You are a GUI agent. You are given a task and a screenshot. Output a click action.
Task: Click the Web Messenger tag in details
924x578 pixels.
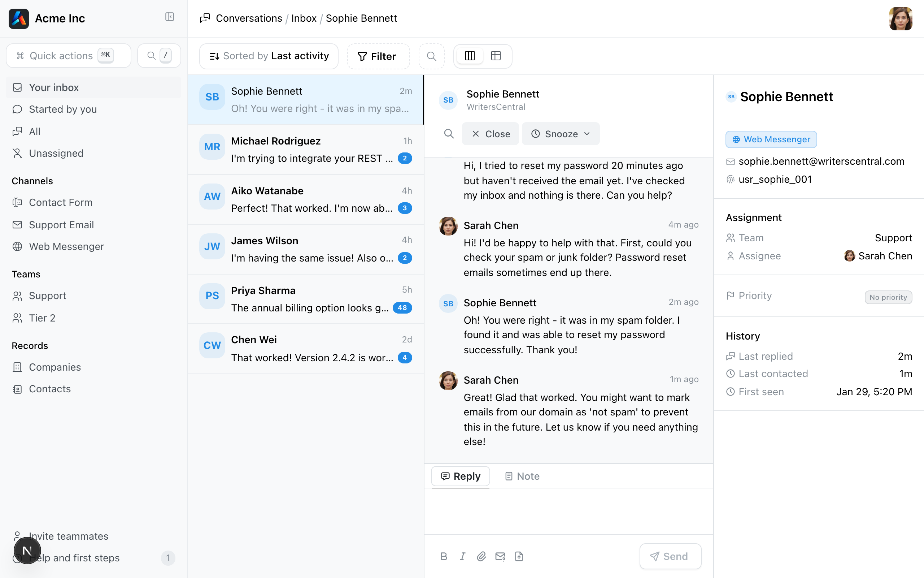pyautogui.click(x=771, y=139)
